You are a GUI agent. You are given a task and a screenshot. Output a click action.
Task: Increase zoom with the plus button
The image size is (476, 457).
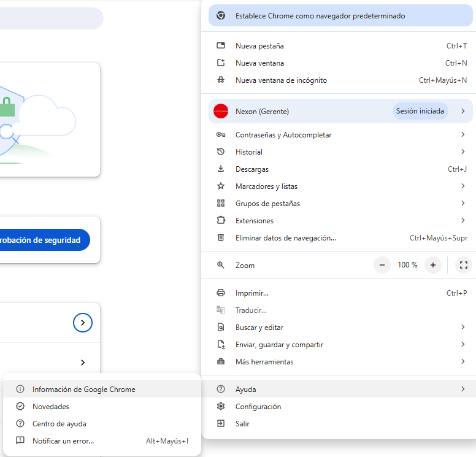coord(433,265)
